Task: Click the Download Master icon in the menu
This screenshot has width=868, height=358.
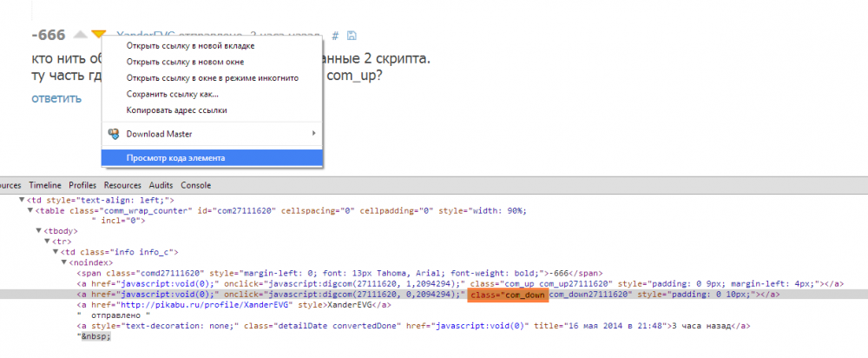Action: click(113, 134)
